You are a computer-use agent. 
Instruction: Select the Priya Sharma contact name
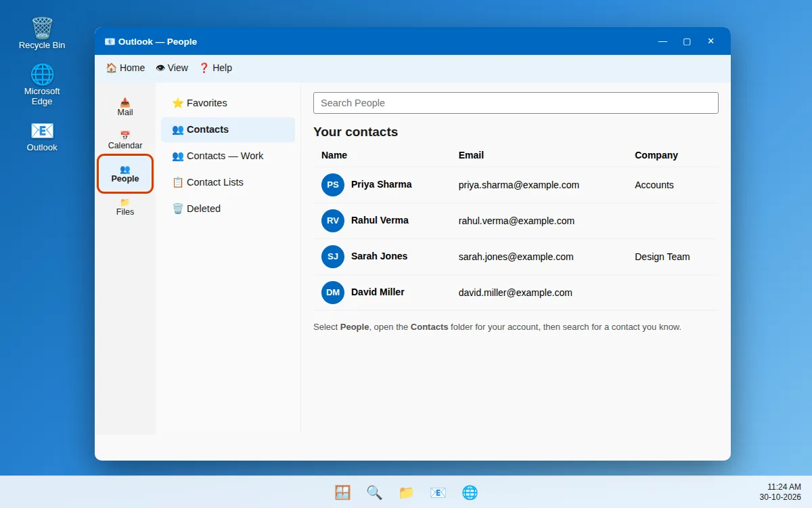[x=381, y=184]
